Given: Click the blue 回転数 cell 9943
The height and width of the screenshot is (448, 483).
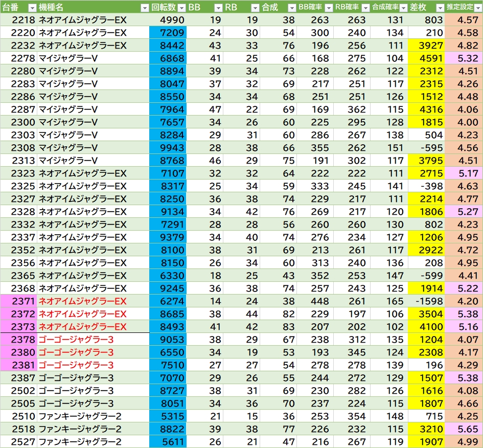Looking at the screenshot, I should point(168,148).
